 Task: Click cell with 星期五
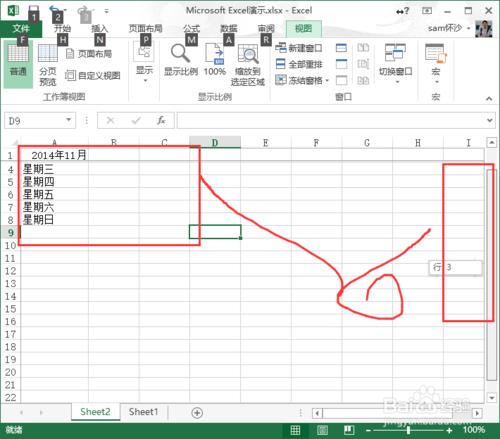(54, 195)
